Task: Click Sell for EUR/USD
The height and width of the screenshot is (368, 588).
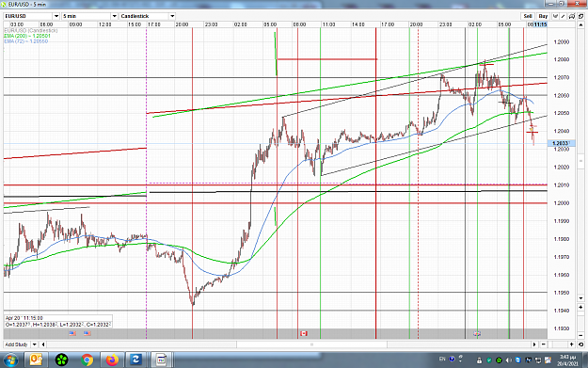Action: pyautogui.click(x=528, y=16)
